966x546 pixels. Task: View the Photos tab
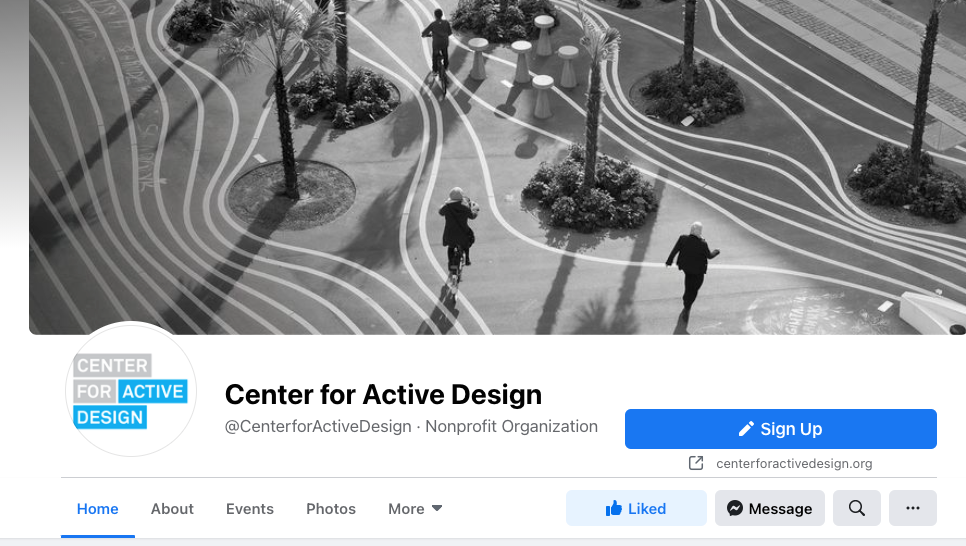[x=331, y=509]
